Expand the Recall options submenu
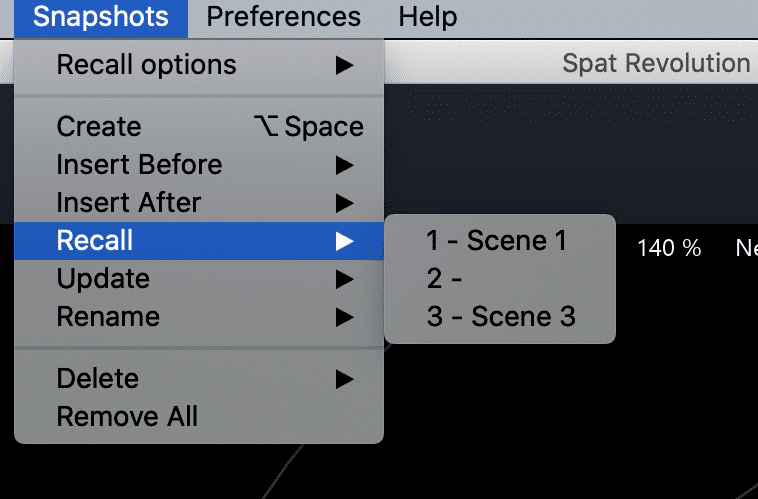Image resolution: width=758 pixels, height=499 pixels. coord(146,65)
